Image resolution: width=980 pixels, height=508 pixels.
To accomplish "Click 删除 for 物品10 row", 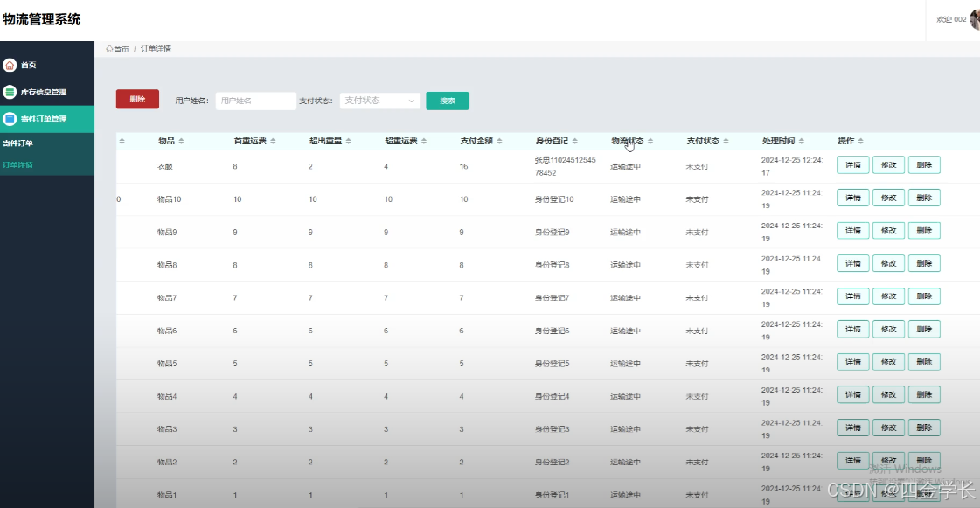I will tap(924, 198).
